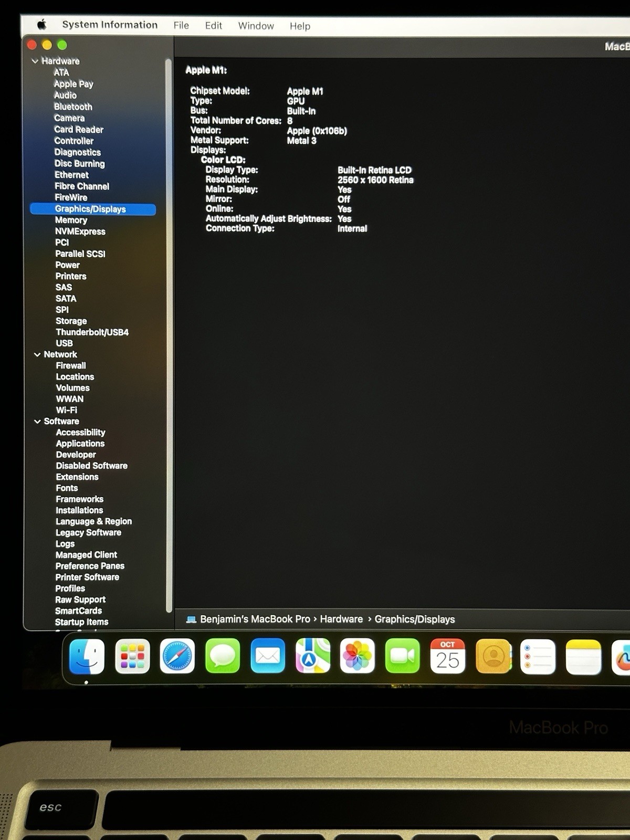Click Graphics/Displays in the path bar
Screen dimensions: 630x840
(x=415, y=619)
